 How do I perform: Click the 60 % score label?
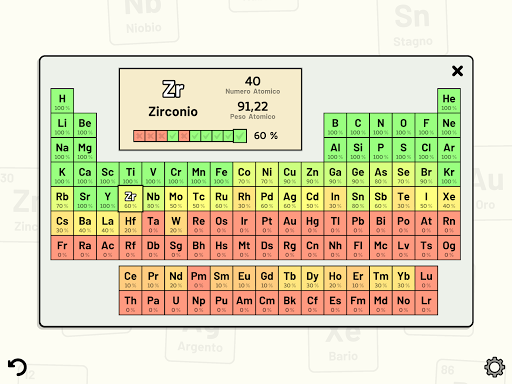pos(266,136)
